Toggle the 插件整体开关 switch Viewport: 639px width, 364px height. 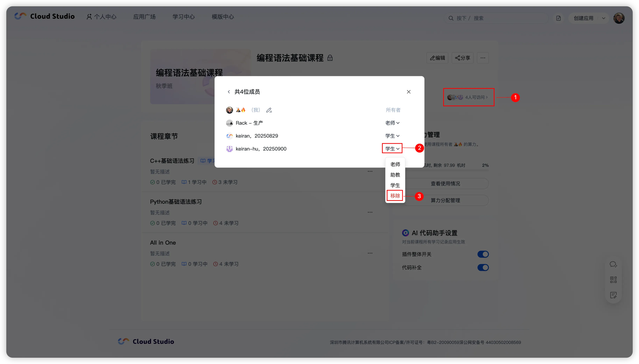(483, 254)
